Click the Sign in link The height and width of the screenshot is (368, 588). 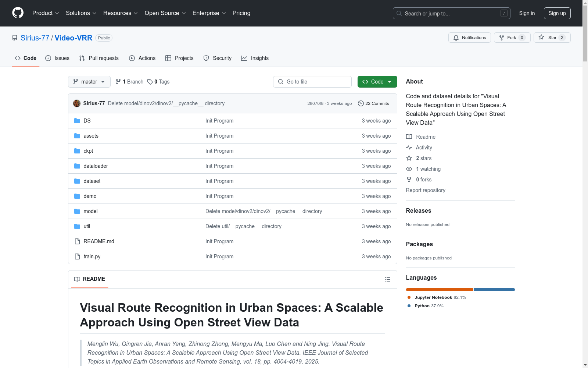click(x=527, y=13)
